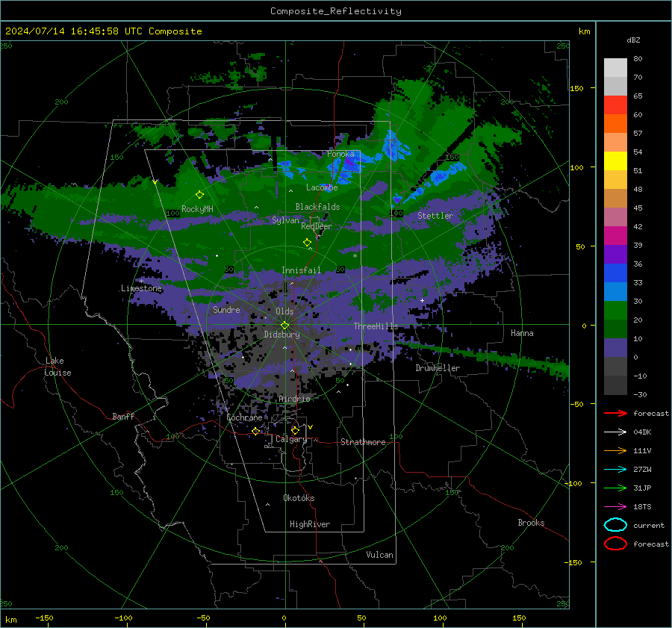
Task: Select the cyan 27ZW arrow icon
Action: (x=615, y=470)
